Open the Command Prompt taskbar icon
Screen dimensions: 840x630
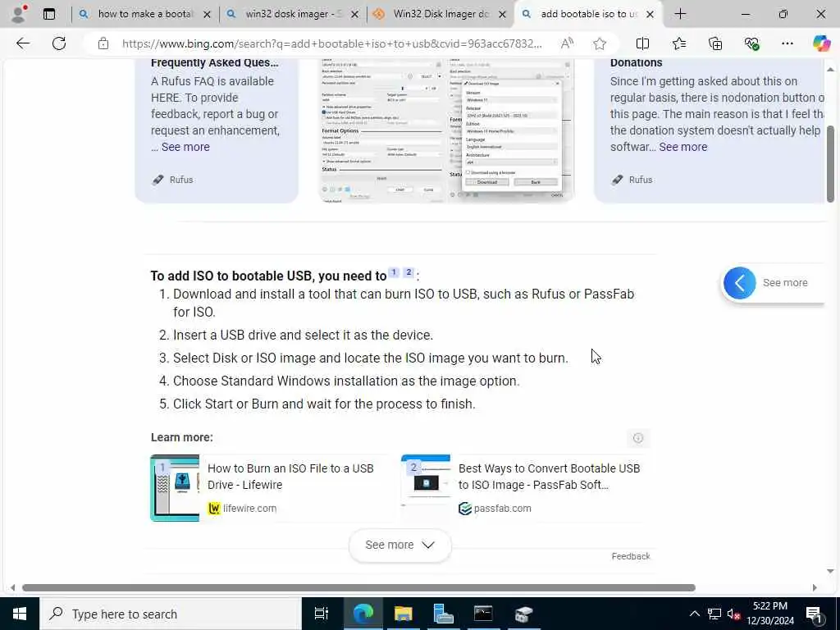483,614
